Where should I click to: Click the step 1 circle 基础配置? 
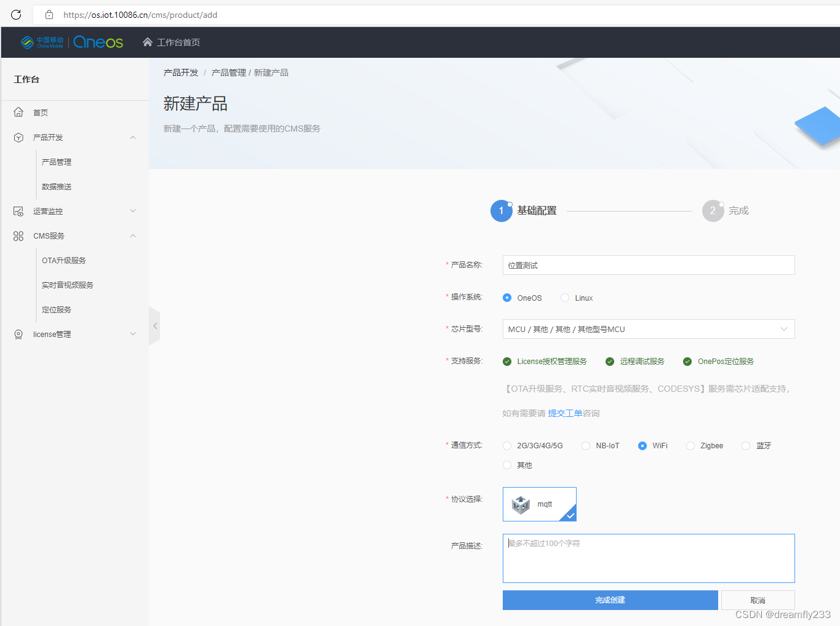click(501, 210)
